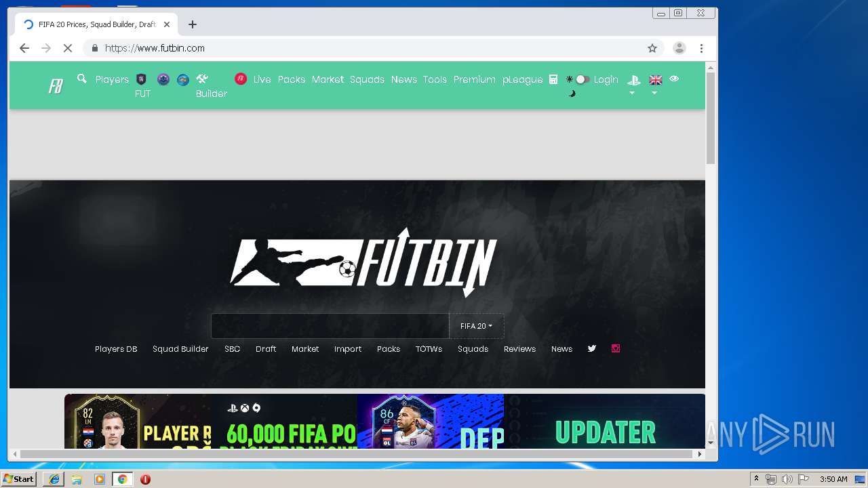Click the volume tray icon

[x=787, y=479]
